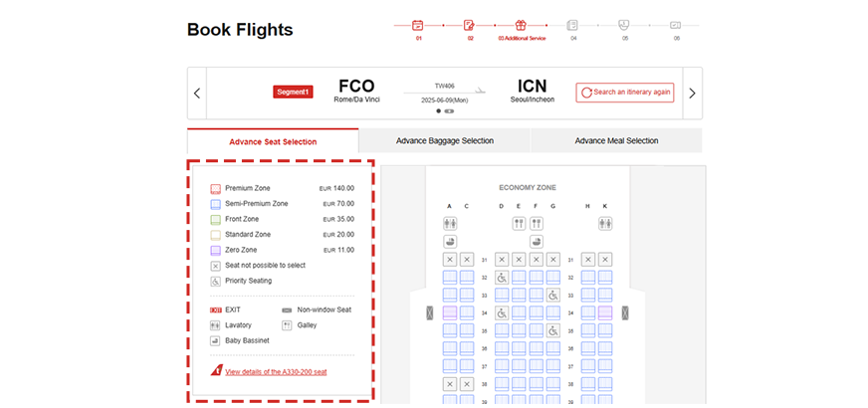Select purple Zero Zone seat 34A
The image size is (868, 408).
[x=450, y=313]
